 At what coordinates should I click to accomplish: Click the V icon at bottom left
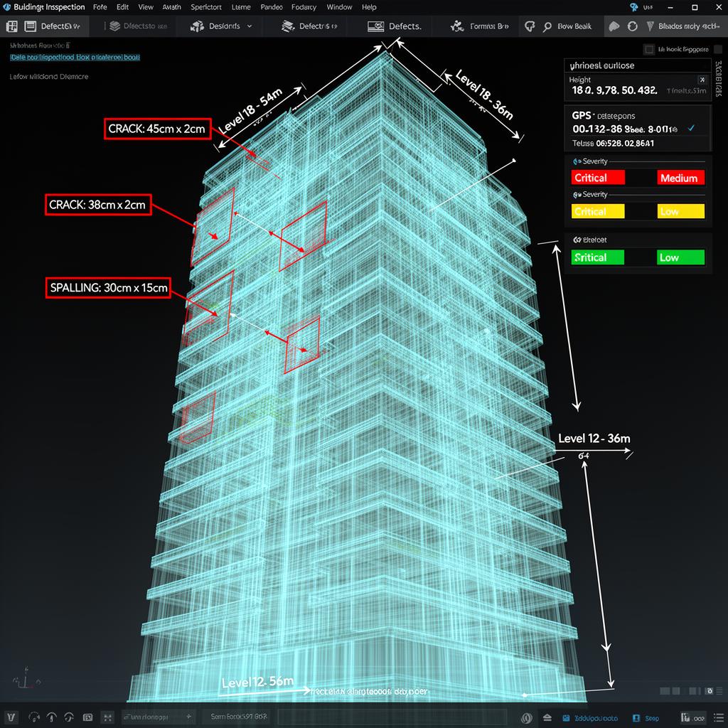(11, 718)
